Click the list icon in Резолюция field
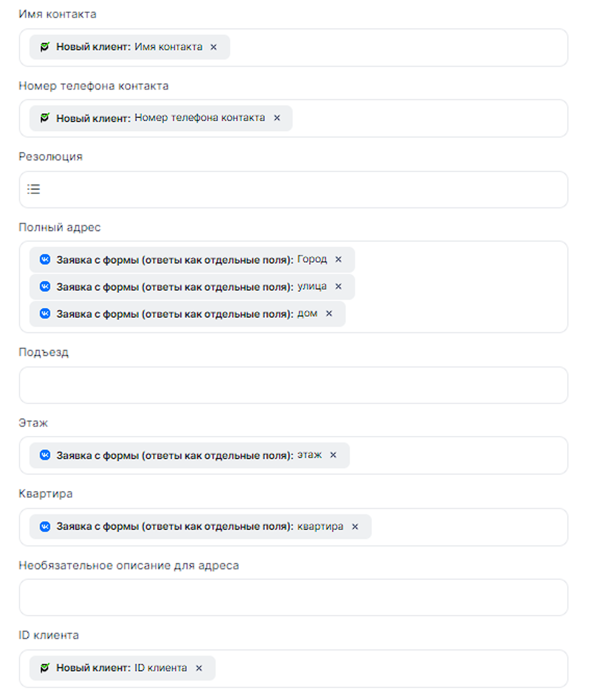Screen dimensions: 590x700 click(x=34, y=189)
